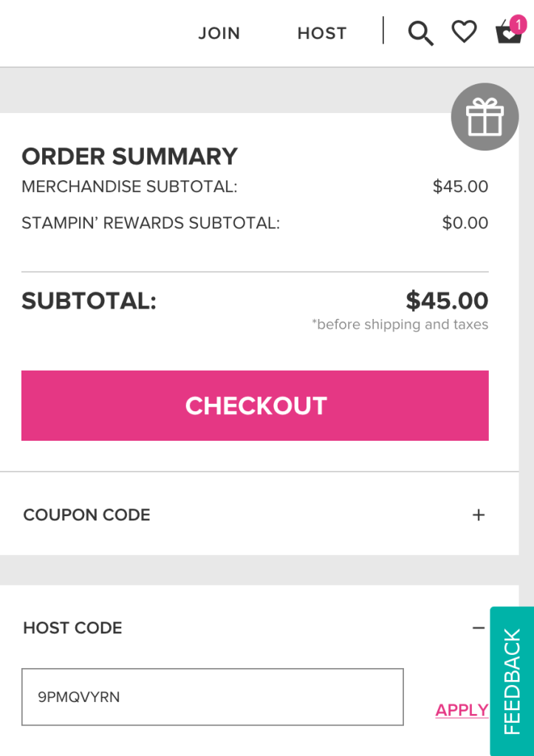Open the teal FEEDBACK side tab
This screenshot has height=756, width=534.
click(x=512, y=681)
